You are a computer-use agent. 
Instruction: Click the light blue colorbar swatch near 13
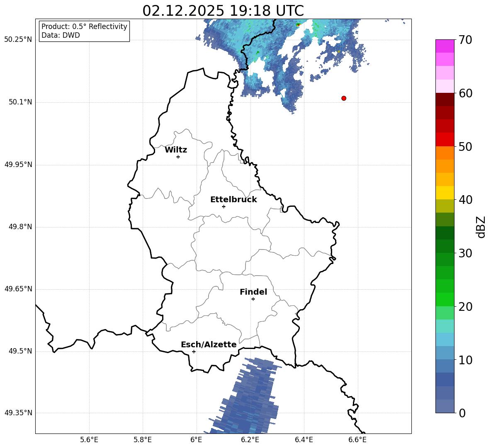(445, 339)
